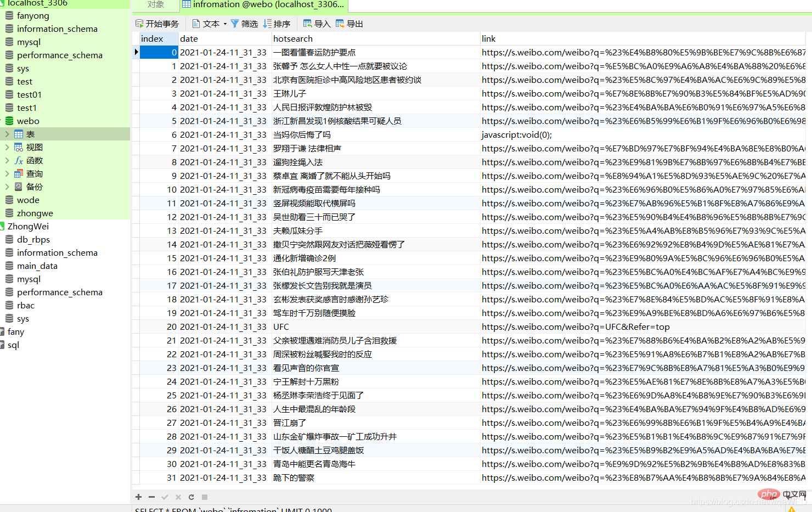The width and height of the screenshot is (812, 512).
Task: Select the infromation @webo table tab
Action: pyautogui.click(x=263, y=5)
